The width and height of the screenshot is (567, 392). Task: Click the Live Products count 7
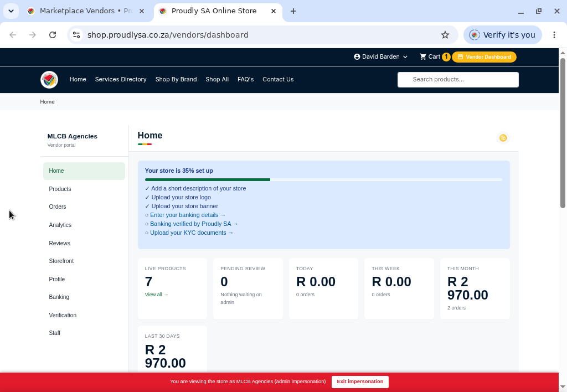tap(148, 282)
